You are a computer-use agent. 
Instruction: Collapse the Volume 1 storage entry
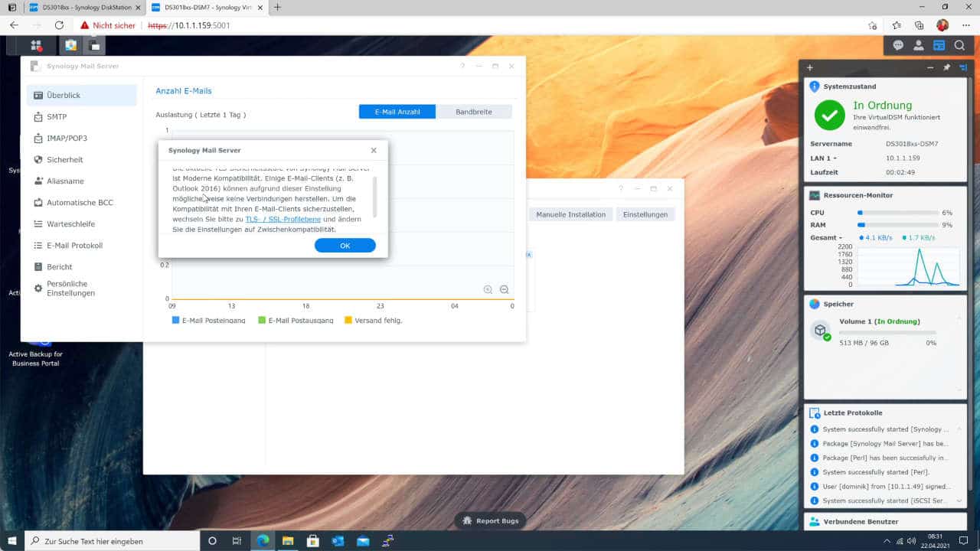click(959, 319)
